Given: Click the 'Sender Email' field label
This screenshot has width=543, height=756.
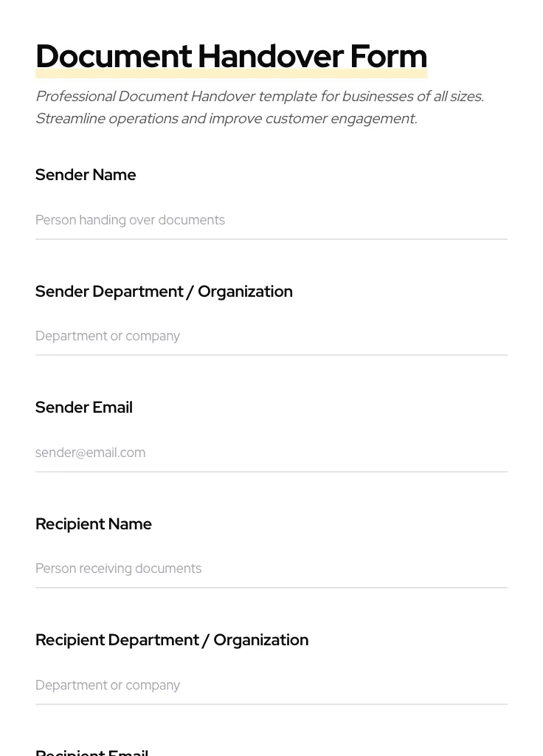Looking at the screenshot, I should point(84,408).
